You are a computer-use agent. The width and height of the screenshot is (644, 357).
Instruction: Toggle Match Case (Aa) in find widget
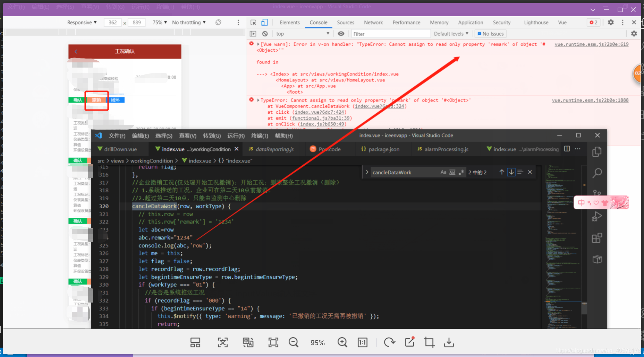(x=443, y=172)
